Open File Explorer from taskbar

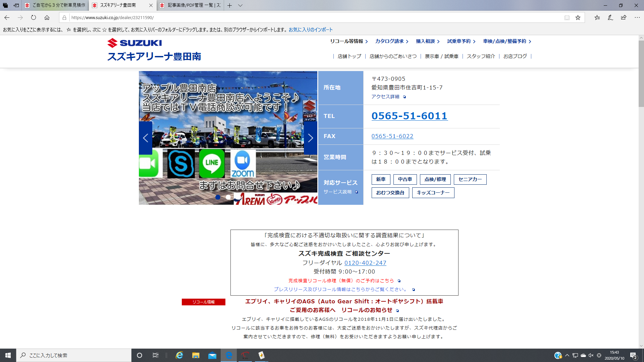coord(196,355)
